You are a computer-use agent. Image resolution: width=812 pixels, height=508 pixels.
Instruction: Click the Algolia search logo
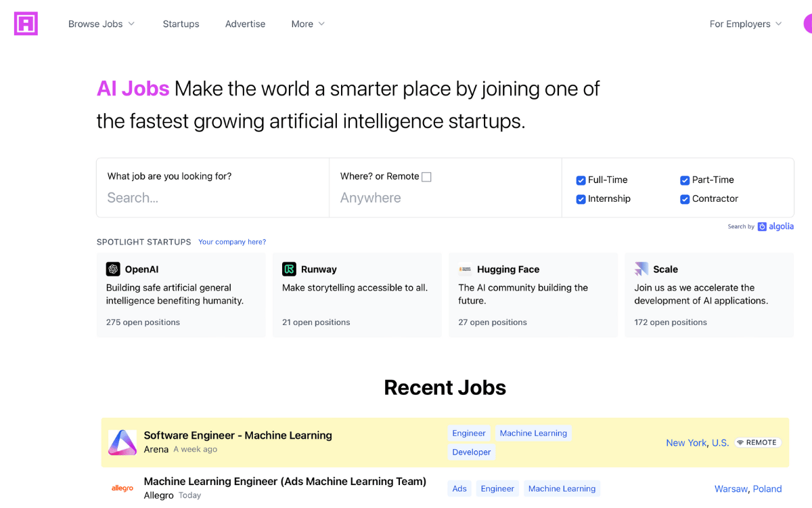tap(775, 227)
